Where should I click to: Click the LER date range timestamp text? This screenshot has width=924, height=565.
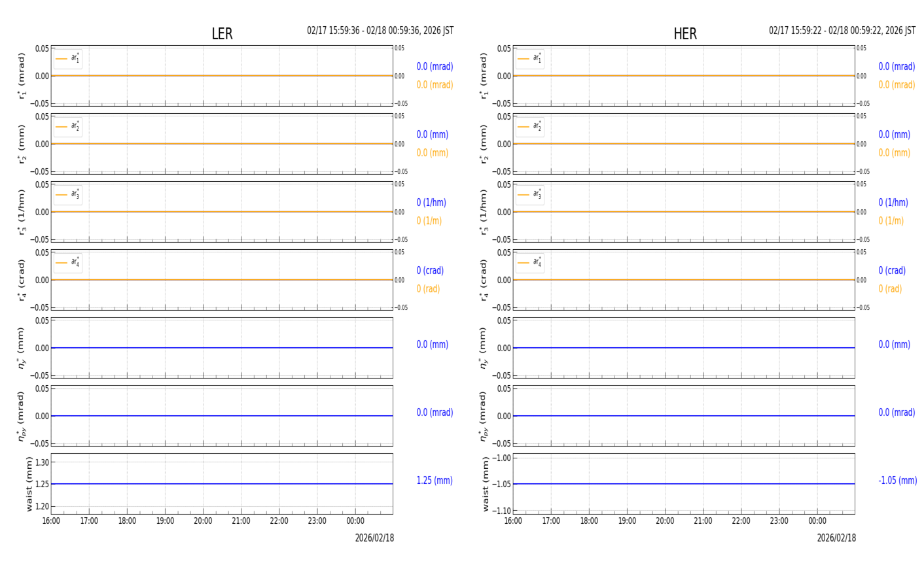380,31
